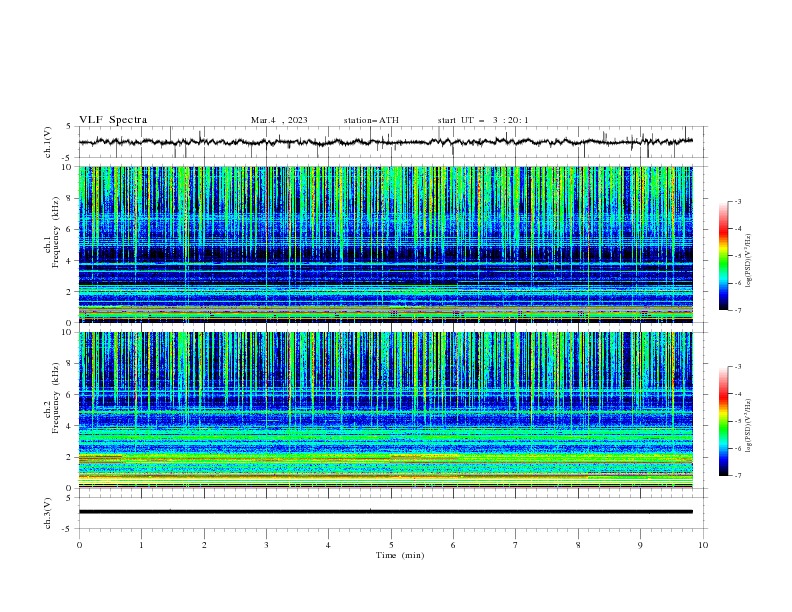Image resolution: width=792 pixels, height=612 pixels.
Task: Click the "4" kHz tick on ch.1 spectrogram
Action: 71,261
